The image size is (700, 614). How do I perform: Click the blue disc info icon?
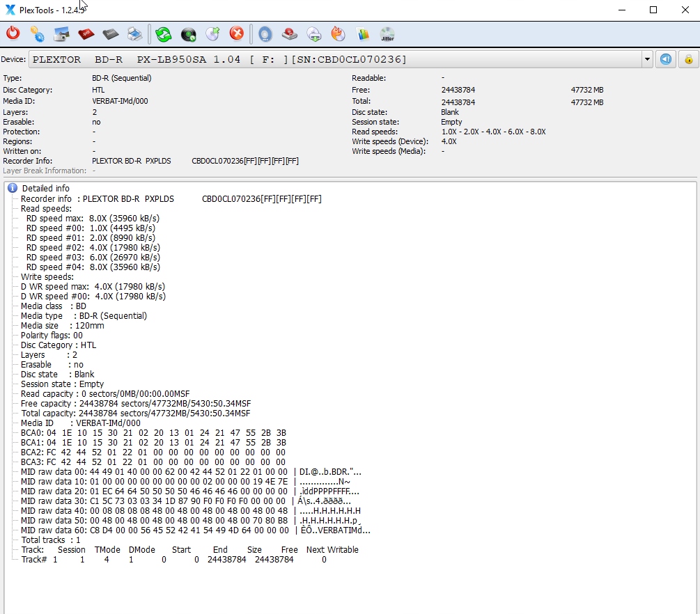click(x=265, y=34)
